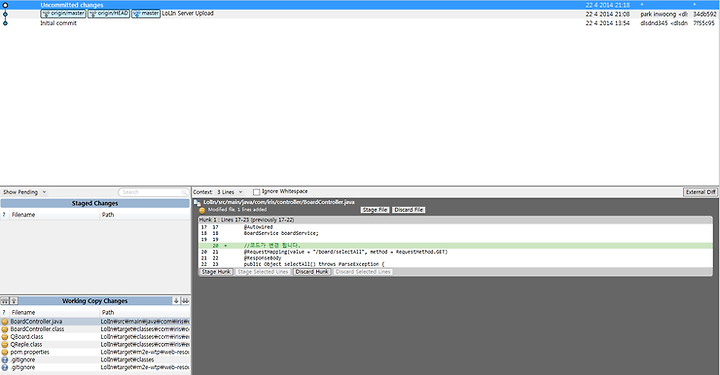
Task: Click the Stage Hunk button
Action: [216, 272]
